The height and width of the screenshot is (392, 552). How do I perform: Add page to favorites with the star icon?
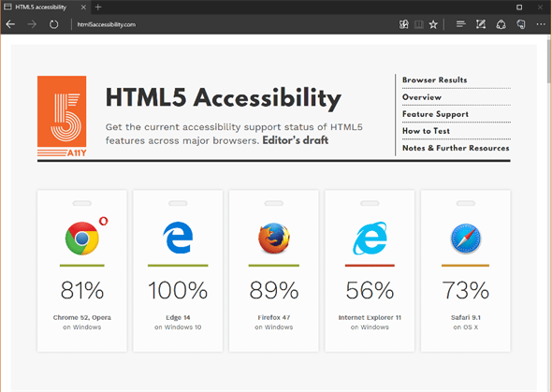click(433, 24)
